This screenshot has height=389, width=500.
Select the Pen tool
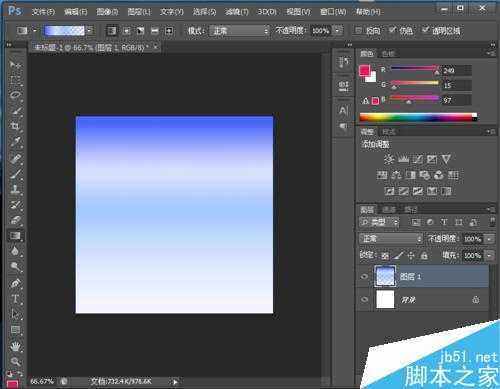[15, 283]
